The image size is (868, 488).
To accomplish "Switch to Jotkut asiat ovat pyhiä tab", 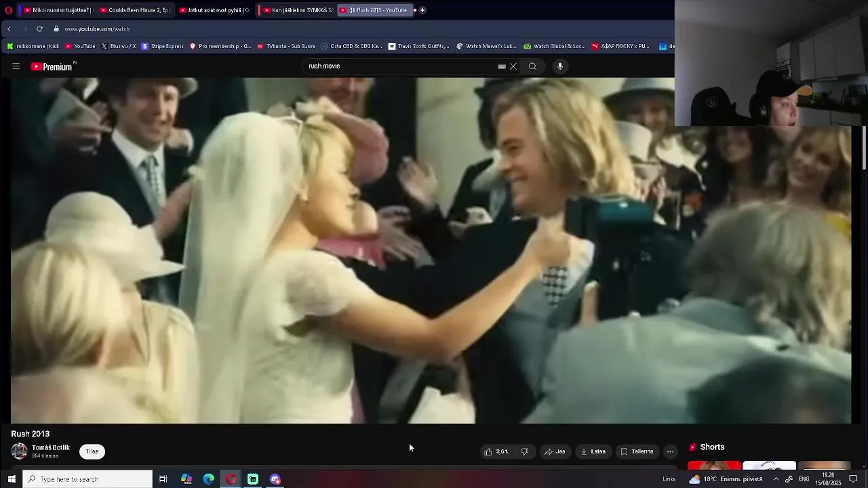I will (214, 10).
